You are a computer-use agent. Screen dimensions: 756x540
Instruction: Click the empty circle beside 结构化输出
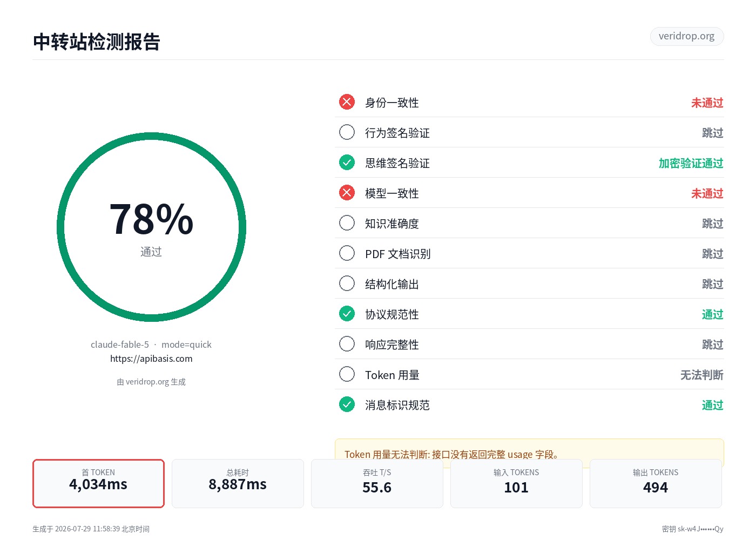pos(347,283)
